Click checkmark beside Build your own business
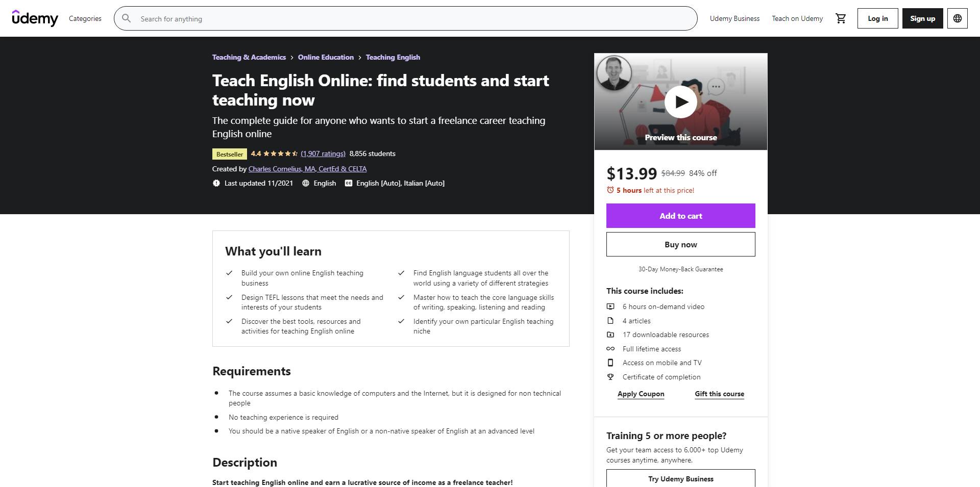Screen dimensions: 980x487 click(x=229, y=273)
